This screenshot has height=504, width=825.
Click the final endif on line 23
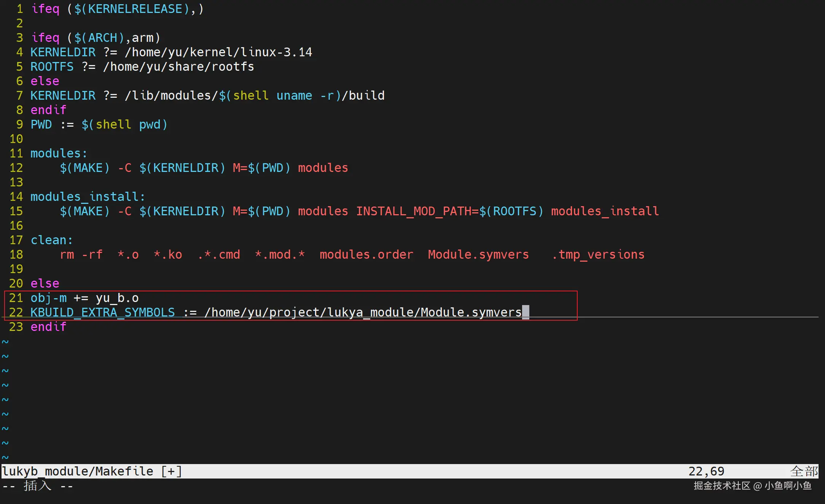click(48, 327)
